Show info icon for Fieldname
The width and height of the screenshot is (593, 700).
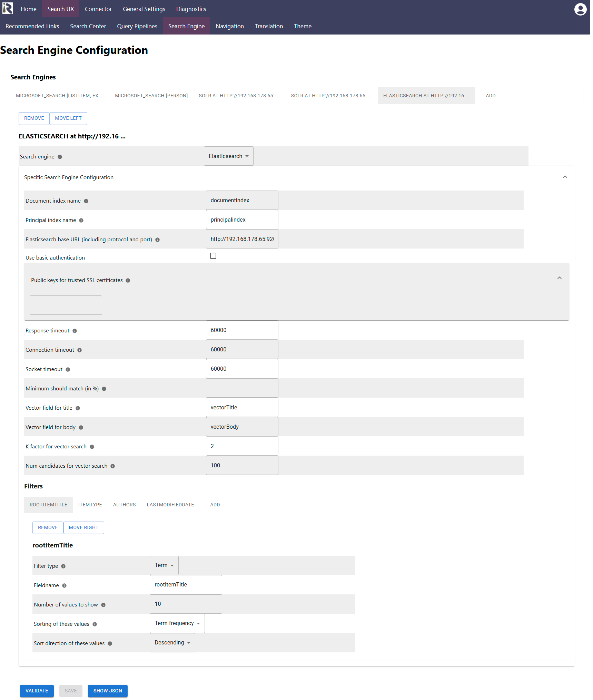(x=65, y=586)
